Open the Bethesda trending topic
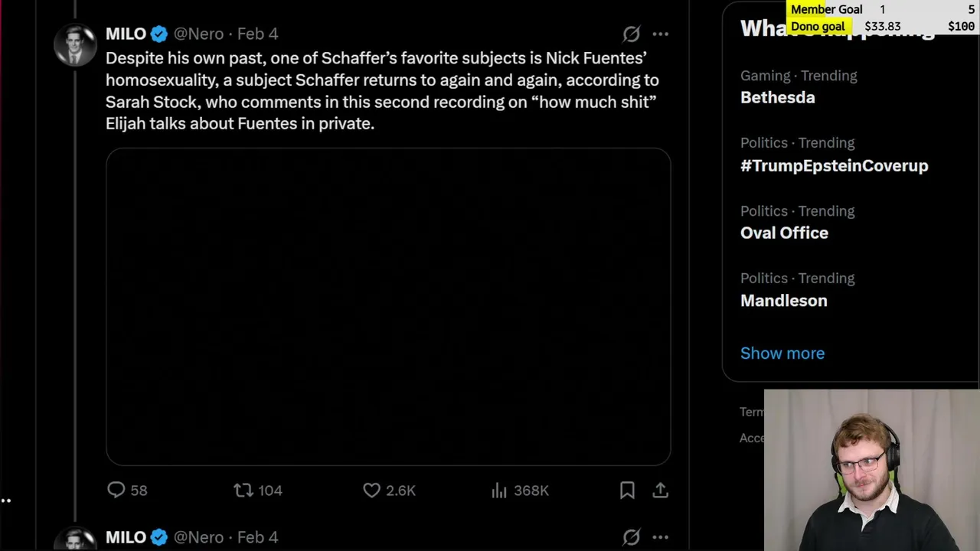The height and width of the screenshot is (551, 980). pos(777,97)
